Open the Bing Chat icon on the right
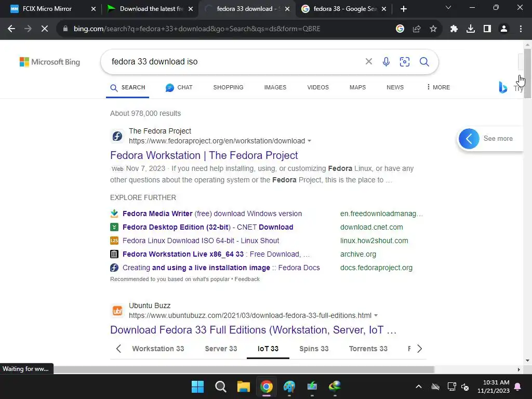 coord(503,87)
